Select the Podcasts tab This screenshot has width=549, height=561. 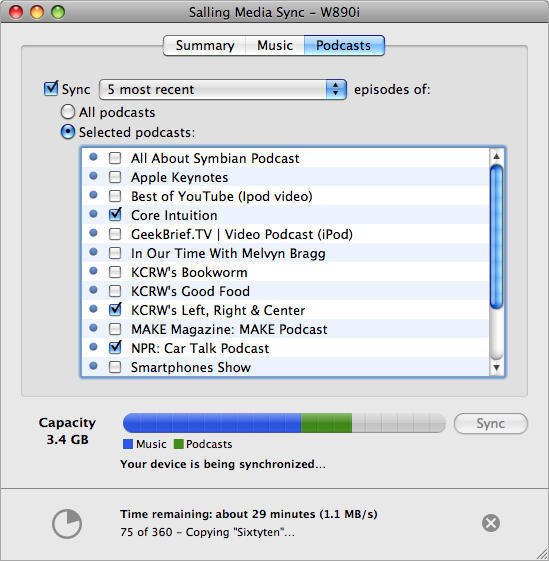point(344,45)
